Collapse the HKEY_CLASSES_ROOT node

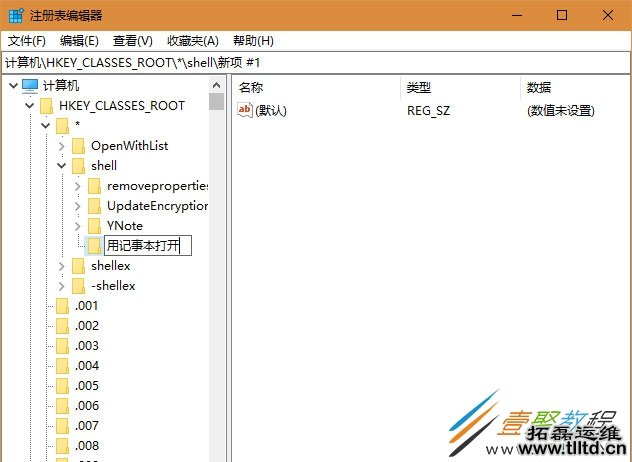[29, 106]
